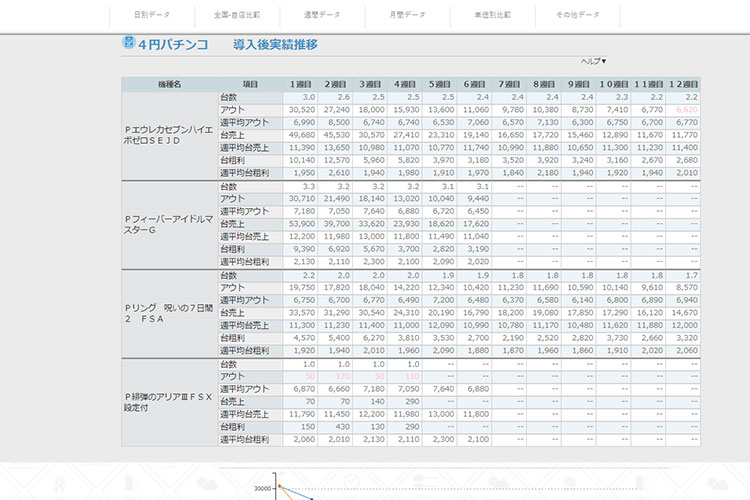Viewport: 750px width, 500px height.
Task: Click the 30,710 アウト value
Action: click(x=302, y=199)
